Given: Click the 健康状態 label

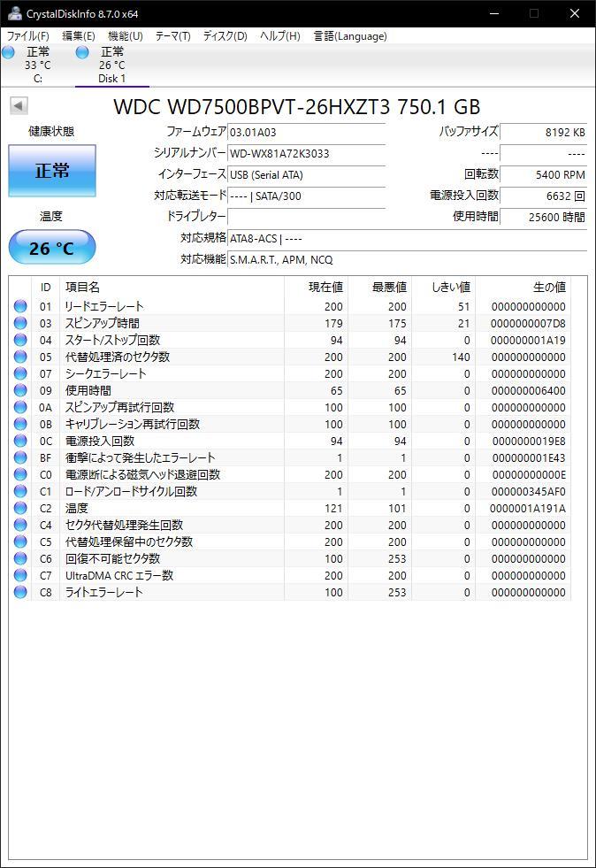Looking at the screenshot, I should (x=51, y=131).
